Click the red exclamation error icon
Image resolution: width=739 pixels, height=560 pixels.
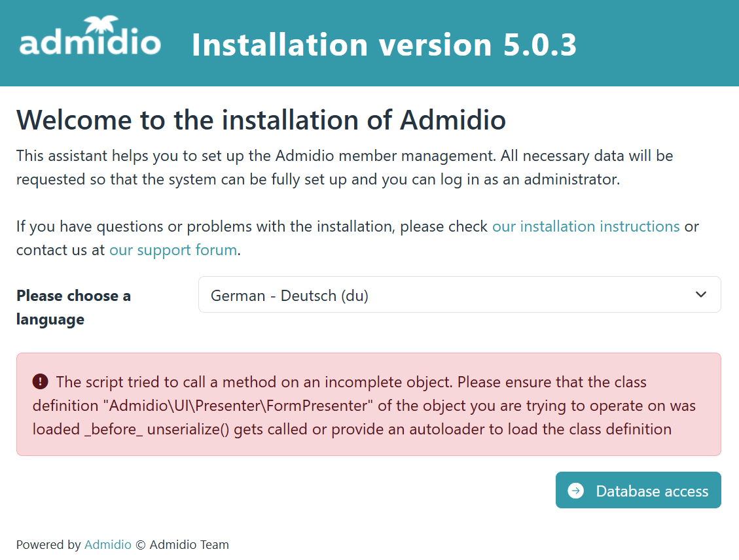40,381
